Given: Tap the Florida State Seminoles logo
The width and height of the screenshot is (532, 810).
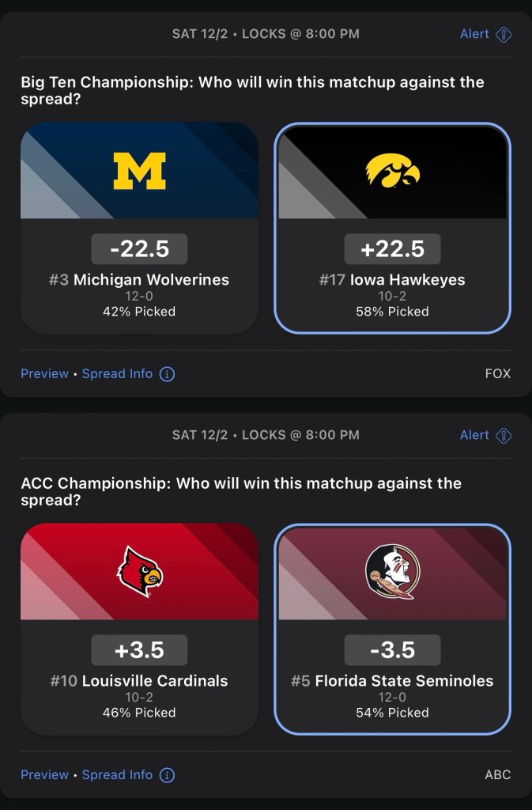Looking at the screenshot, I should pos(393,571).
